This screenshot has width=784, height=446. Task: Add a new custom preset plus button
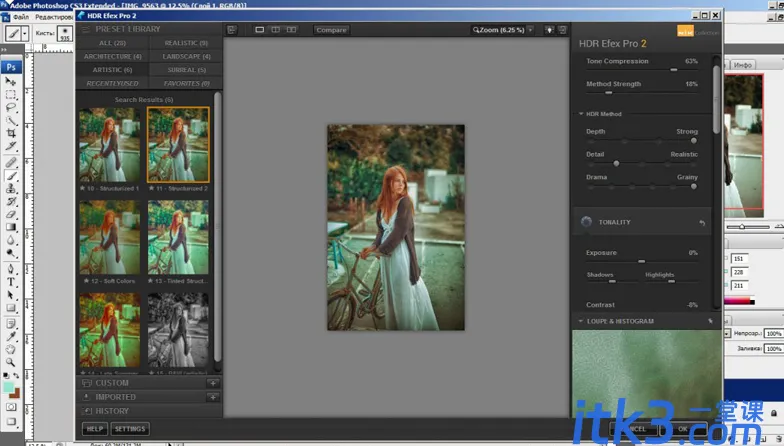[x=213, y=383]
